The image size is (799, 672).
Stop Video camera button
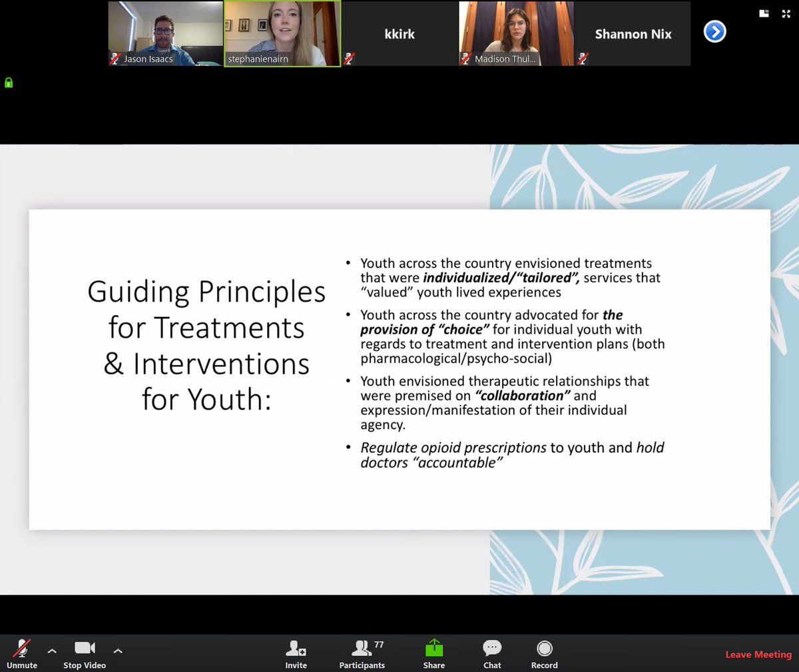(x=85, y=654)
